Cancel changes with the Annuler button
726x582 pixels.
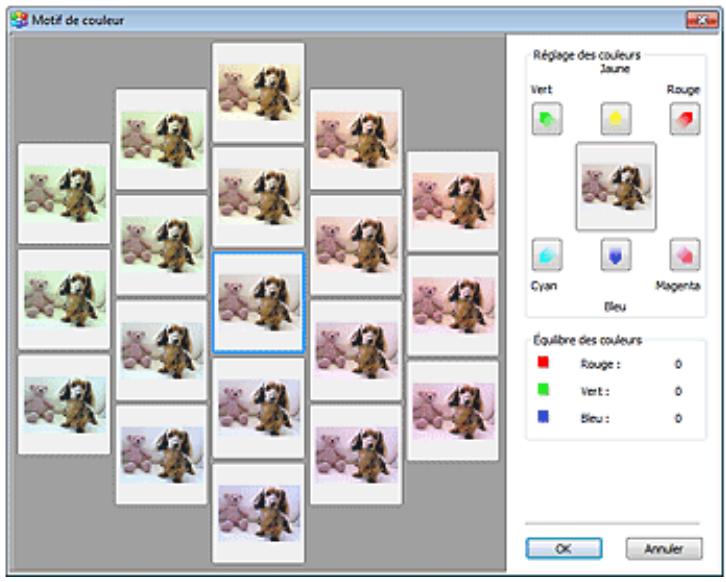[x=664, y=548]
